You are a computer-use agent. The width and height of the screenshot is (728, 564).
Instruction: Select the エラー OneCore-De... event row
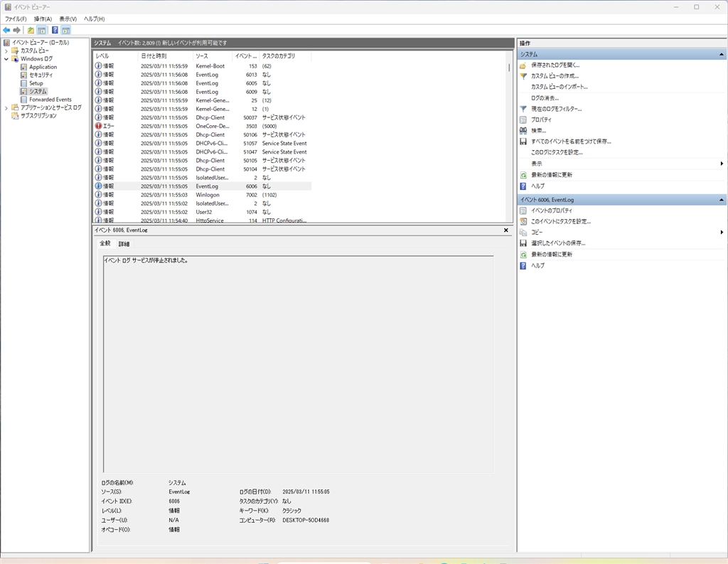click(x=202, y=126)
